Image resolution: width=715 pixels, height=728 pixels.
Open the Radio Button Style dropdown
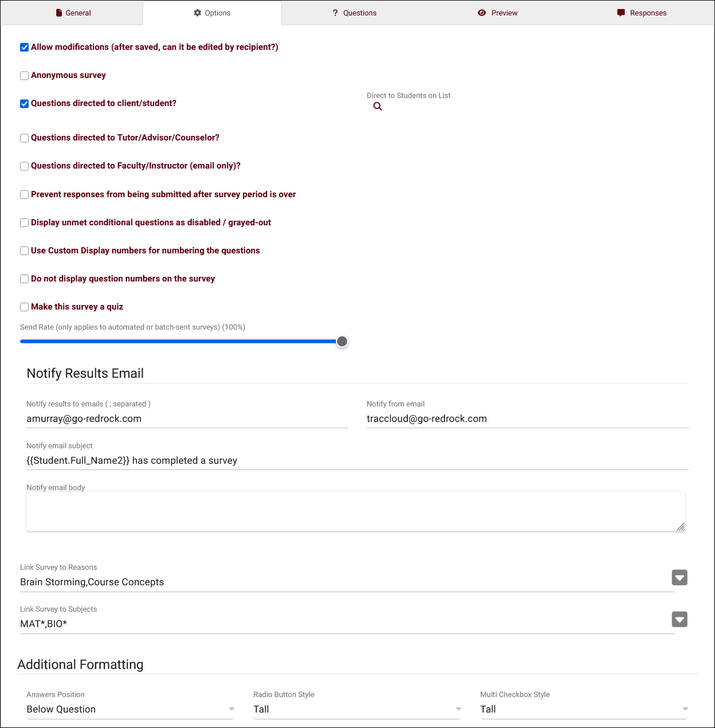[x=357, y=709]
